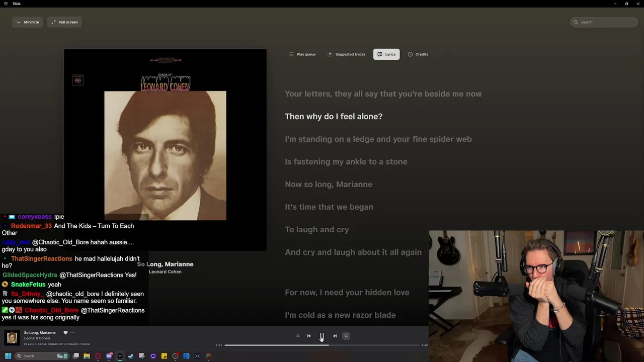The height and width of the screenshot is (362, 644).
Task: Click the Windows taskbar search box
Action: click(41, 356)
